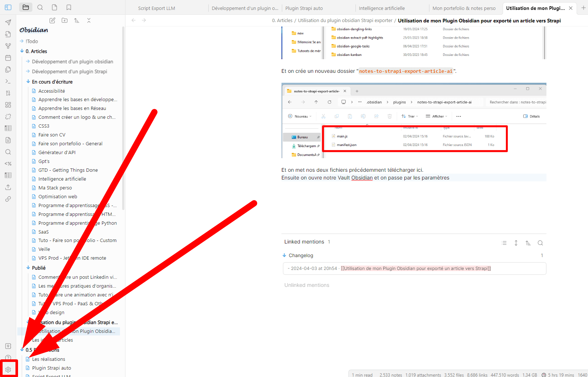Click the templater <% ribbon icon
Screen dimensions: 588x377
pyautogui.click(x=8, y=164)
